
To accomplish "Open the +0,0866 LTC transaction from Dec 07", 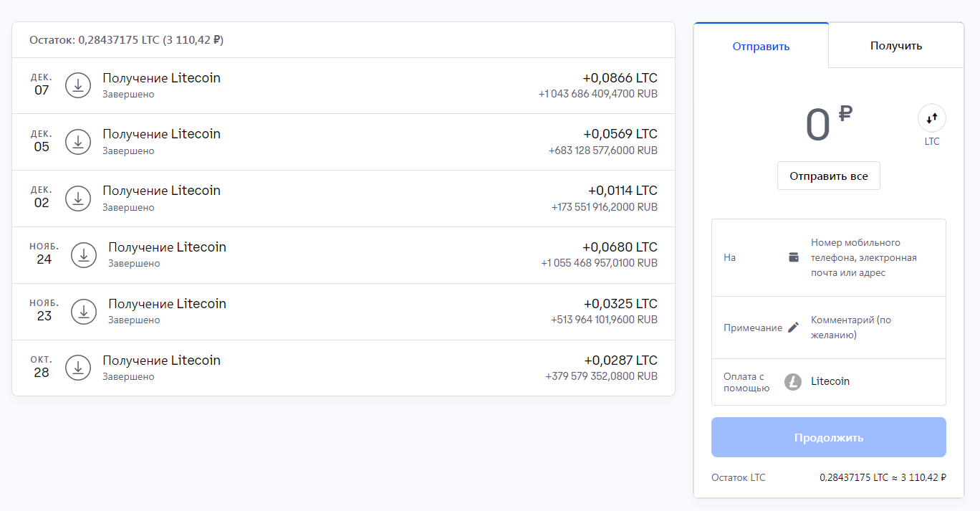I will [x=619, y=78].
